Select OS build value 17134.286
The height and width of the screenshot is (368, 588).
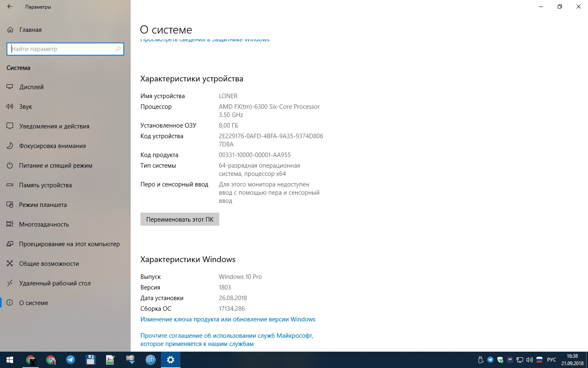232,309
